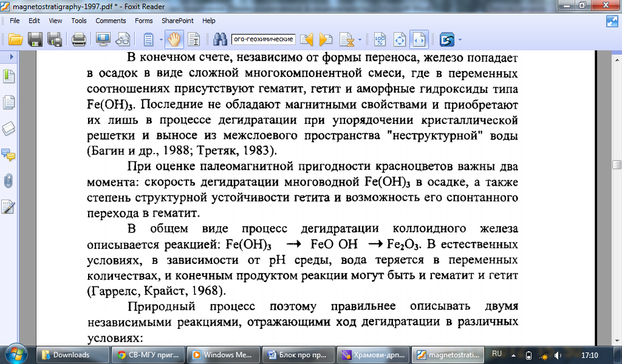The width and height of the screenshot is (622, 364).
Task: Open the Edit menu
Action: click(x=34, y=21)
